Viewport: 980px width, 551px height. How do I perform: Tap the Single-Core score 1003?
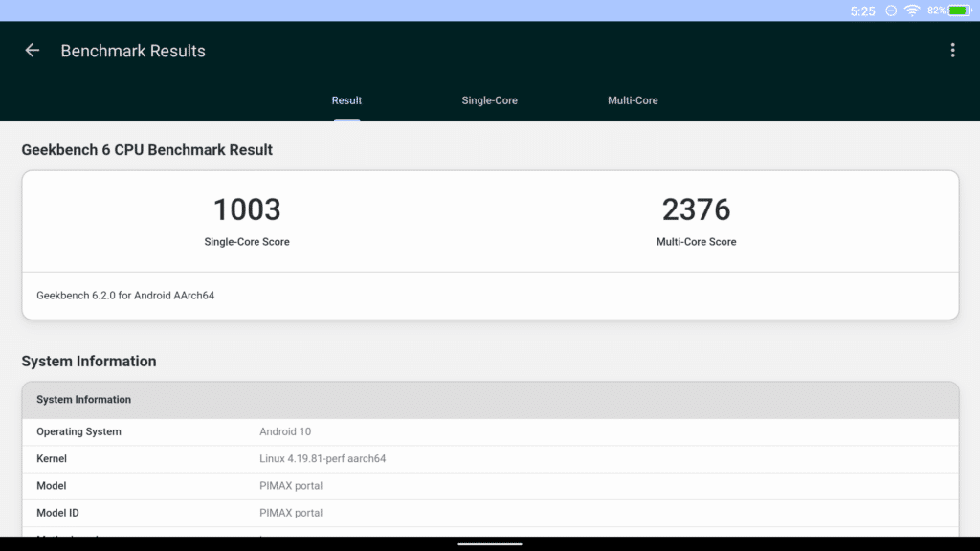coord(247,209)
